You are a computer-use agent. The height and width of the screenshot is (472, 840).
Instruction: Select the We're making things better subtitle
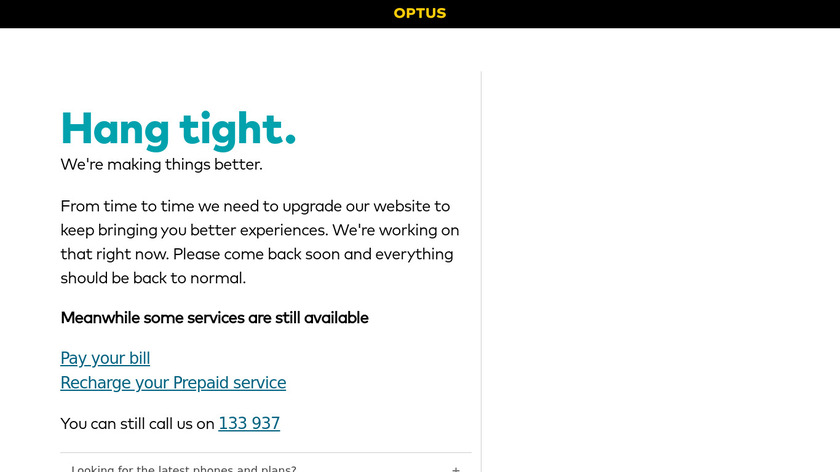point(161,164)
